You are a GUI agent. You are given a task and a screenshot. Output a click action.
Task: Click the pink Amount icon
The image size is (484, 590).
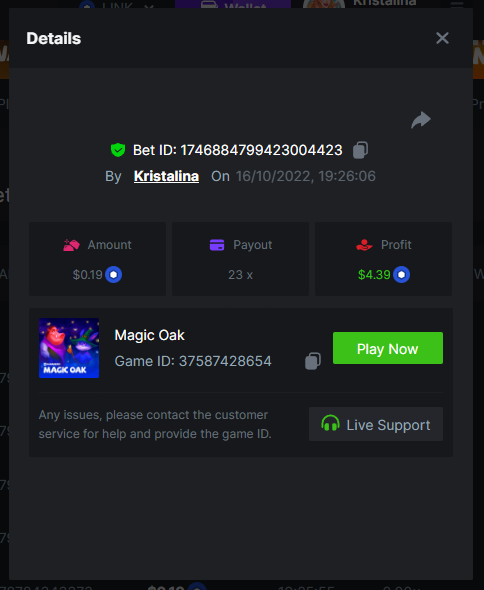(x=72, y=245)
